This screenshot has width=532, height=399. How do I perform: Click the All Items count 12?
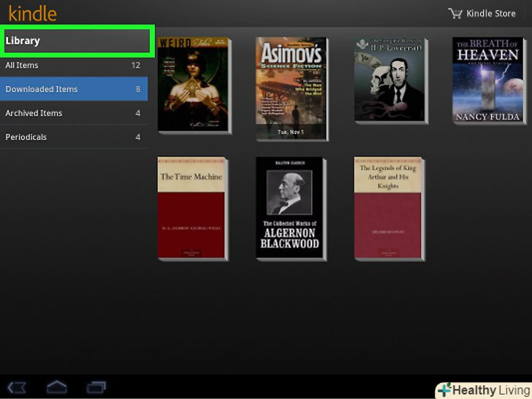point(136,65)
